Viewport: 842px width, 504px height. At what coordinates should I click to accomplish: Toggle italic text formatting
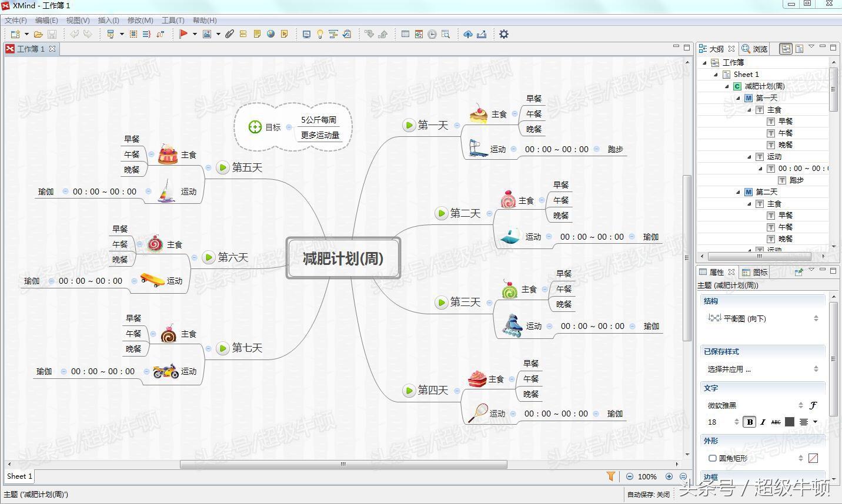[763, 422]
